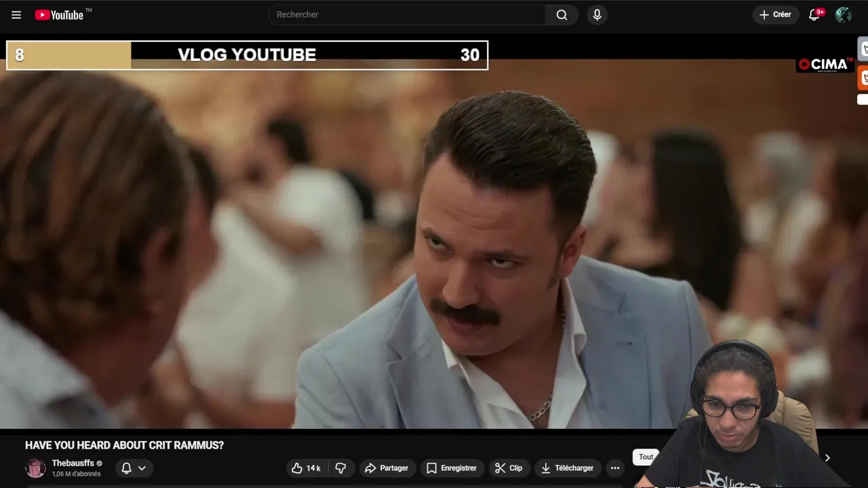Like the video showing 14 k
Screen dimensions: 868x488
click(306, 468)
